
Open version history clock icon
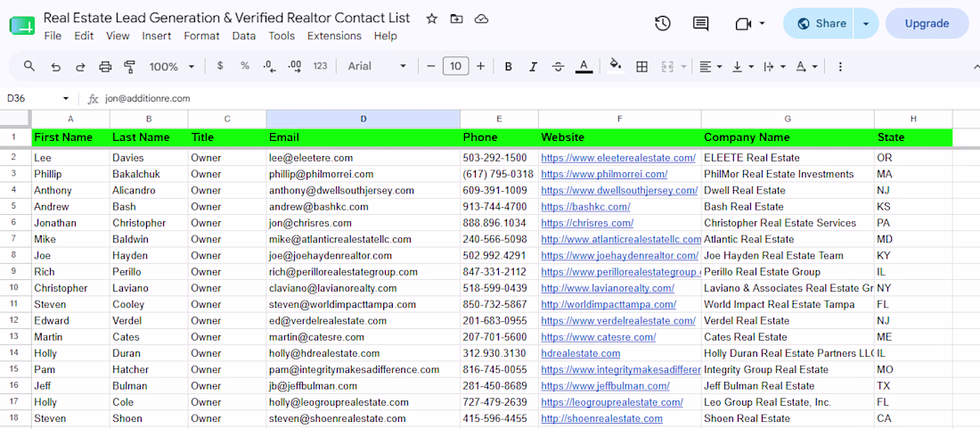point(663,24)
